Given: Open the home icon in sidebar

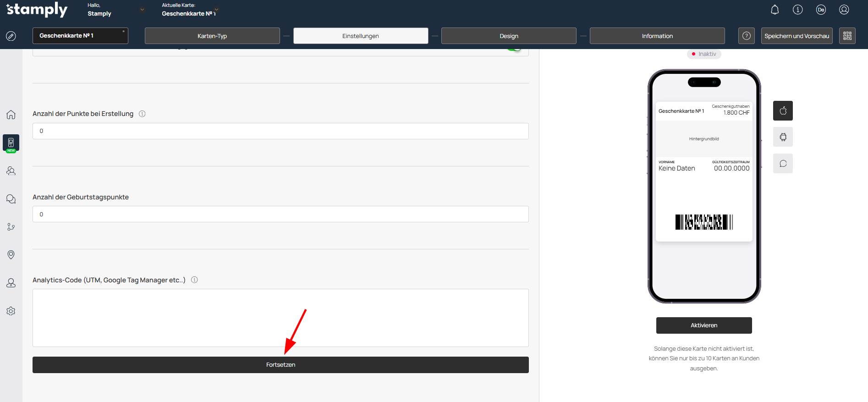Looking at the screenshot, I should 11,115.
